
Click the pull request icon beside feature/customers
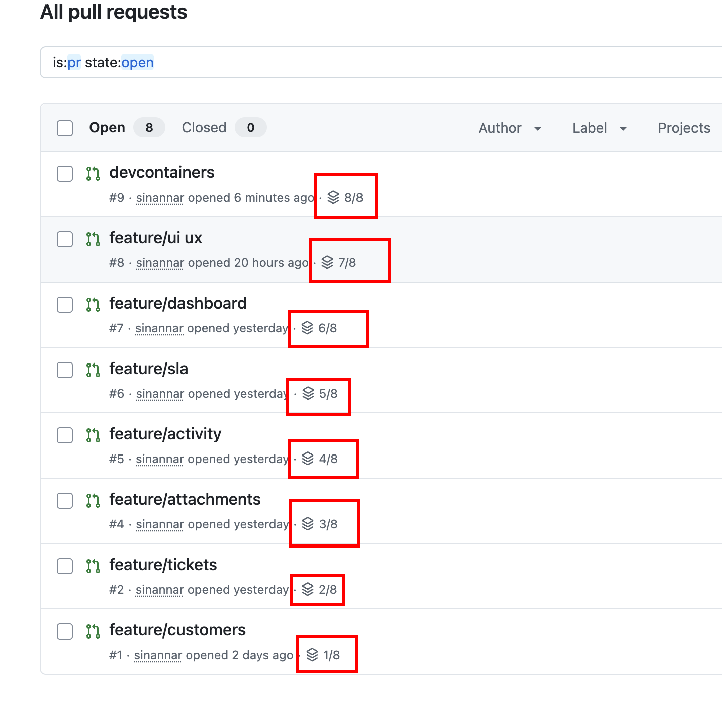(x=93, y=631)
